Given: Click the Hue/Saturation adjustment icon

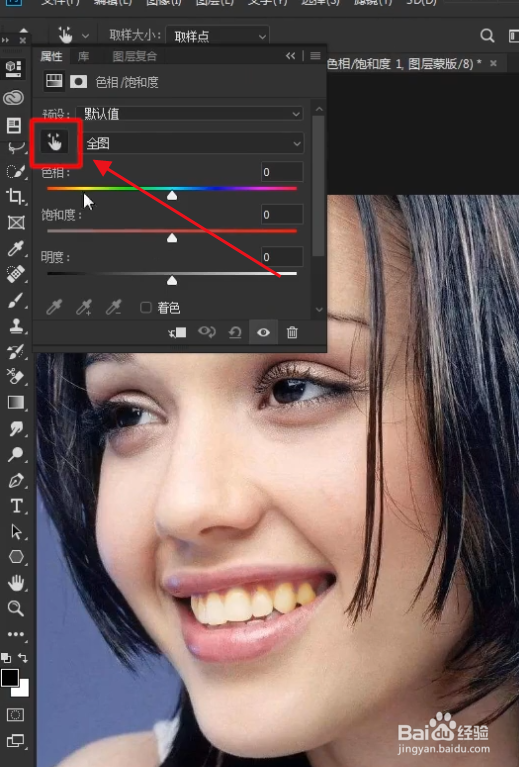Looking at the screenshot, I should point(54,81).
